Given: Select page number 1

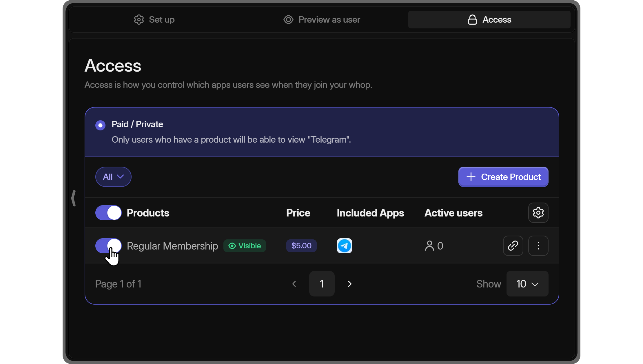Looking at the screenshot, I should (322, 284).
